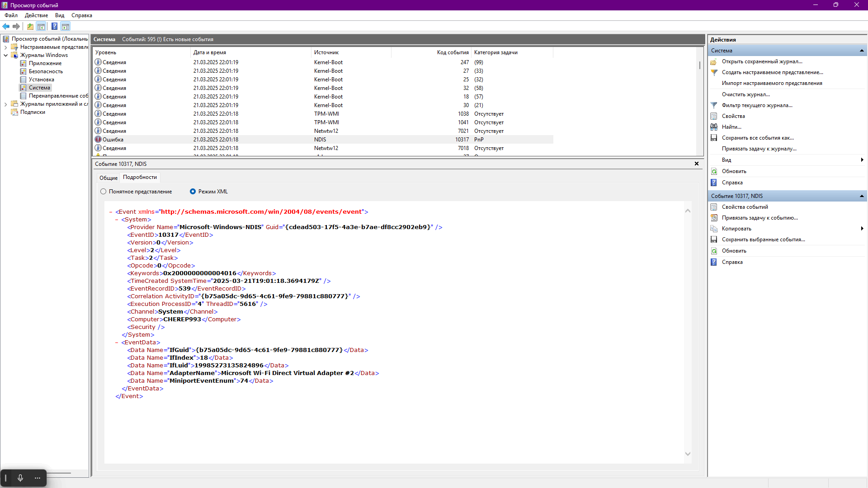Collapse the Event XML root node
The width and height of the screenshot is (868, 488).
(x=111, y=212)
